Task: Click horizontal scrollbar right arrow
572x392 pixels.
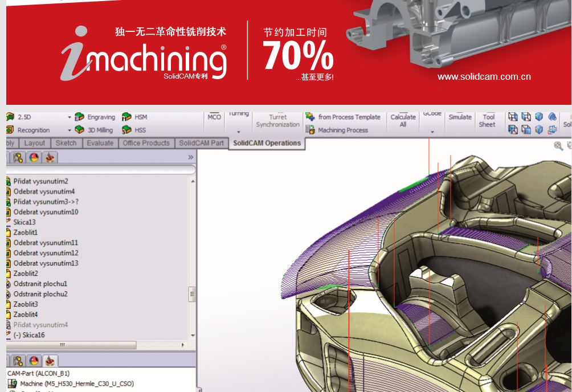Action: pos(183,345)
